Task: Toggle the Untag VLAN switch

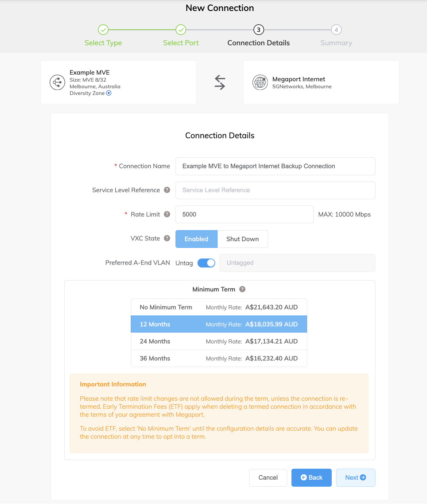Action: click(206, 263)
